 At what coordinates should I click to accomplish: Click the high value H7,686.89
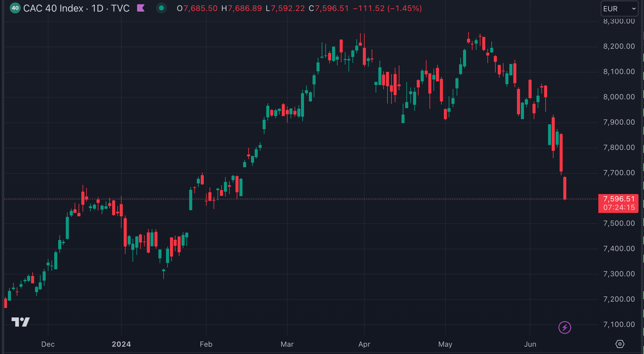click(x=242, y=8)
